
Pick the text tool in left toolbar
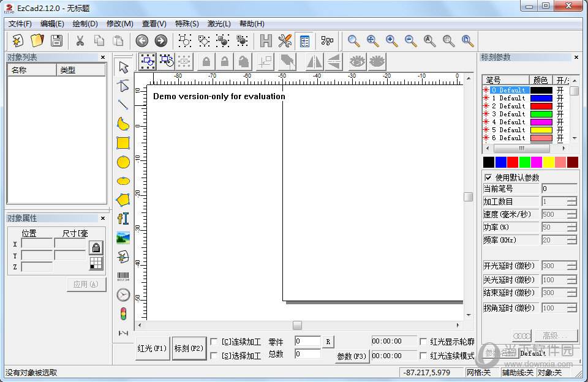click(x=123, y=219)
